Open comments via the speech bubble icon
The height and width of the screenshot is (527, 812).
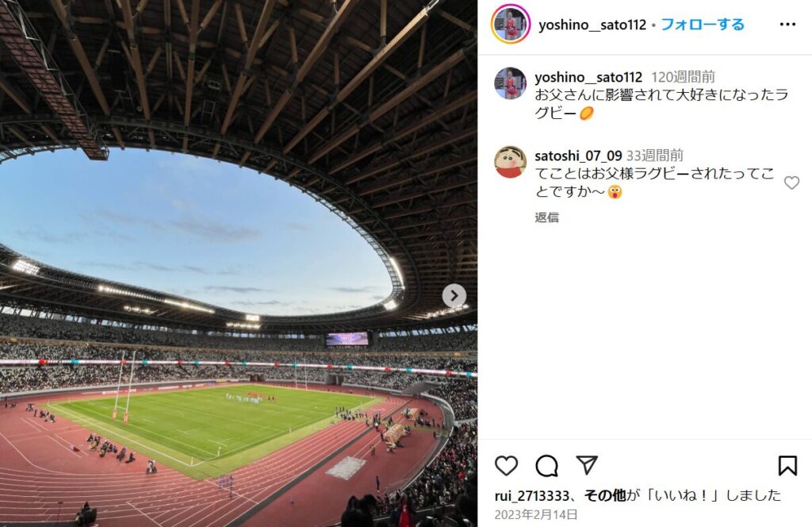(546, 466)
